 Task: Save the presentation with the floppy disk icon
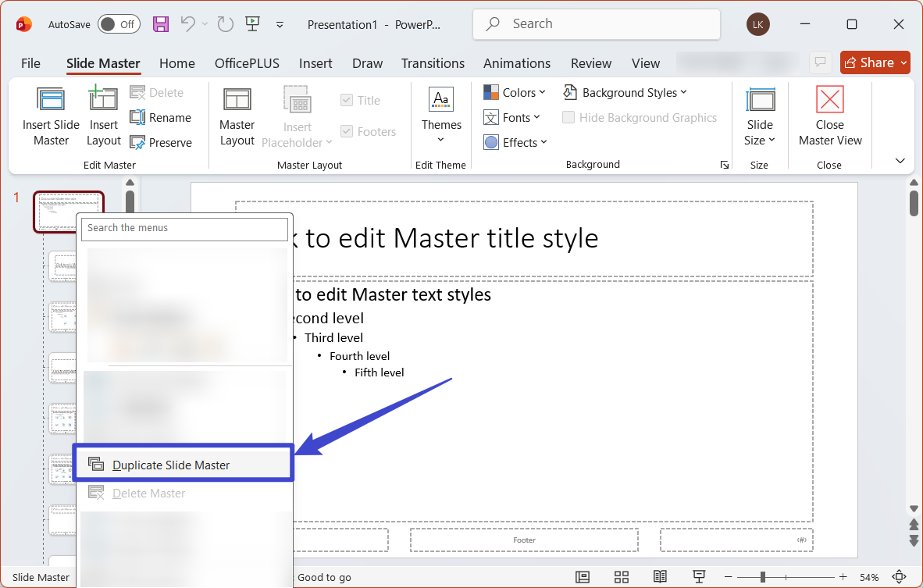click(161, 24)
